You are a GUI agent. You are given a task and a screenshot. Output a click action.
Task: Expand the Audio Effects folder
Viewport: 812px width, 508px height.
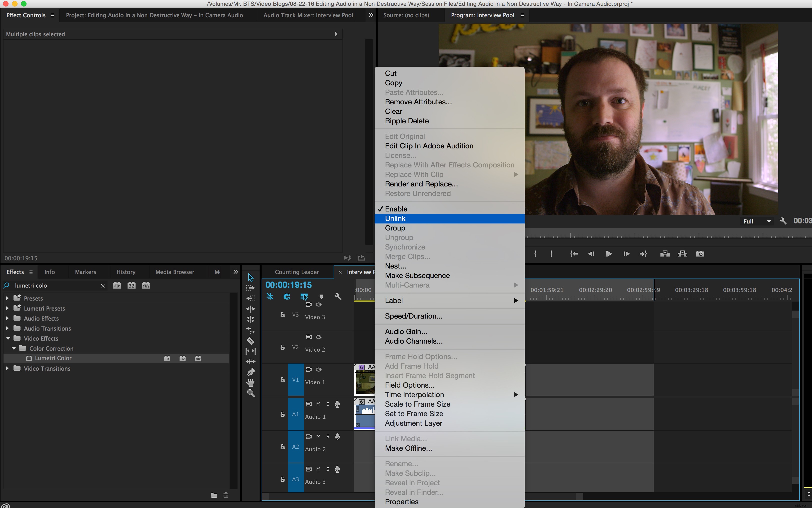8,318
